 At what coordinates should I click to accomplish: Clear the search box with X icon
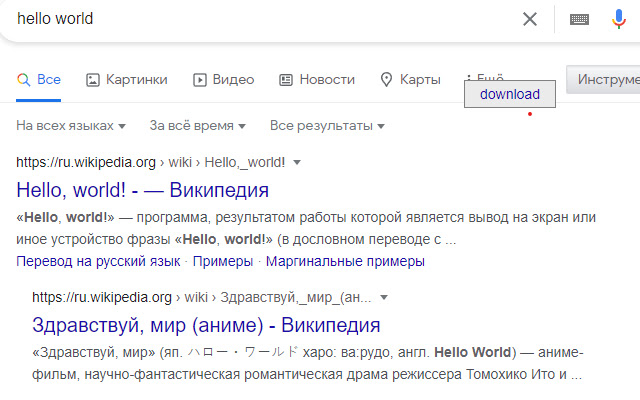[x=530, y=19]
